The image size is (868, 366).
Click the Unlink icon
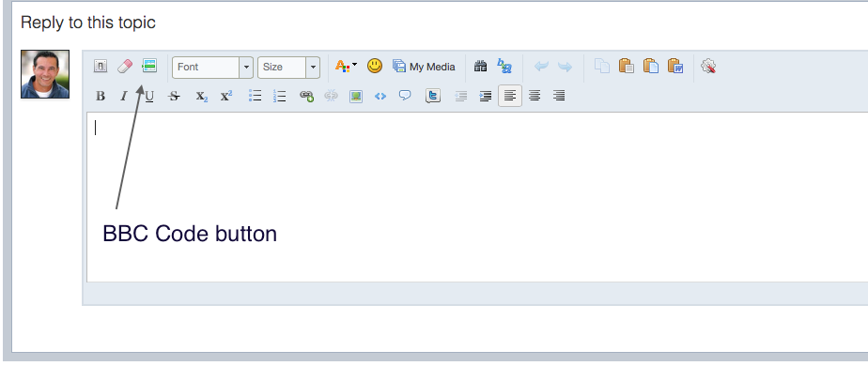point(331,97)
